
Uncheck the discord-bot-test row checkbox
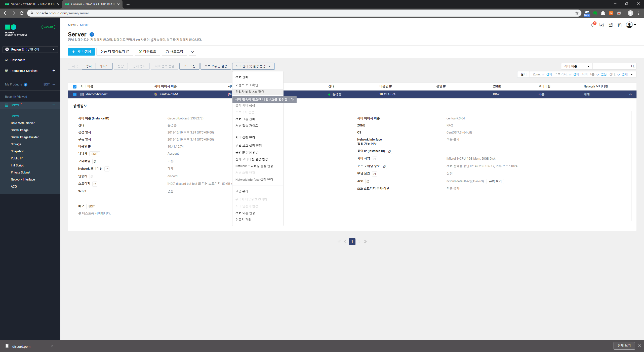[75, 95]
